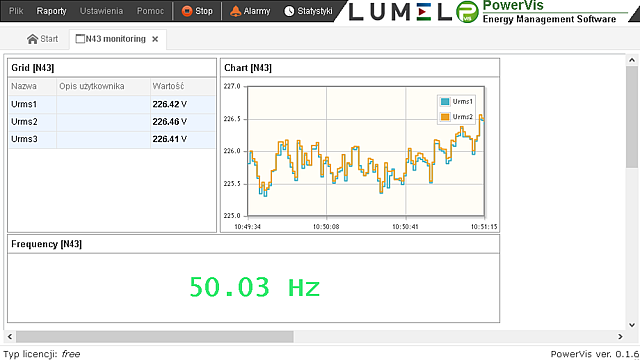The width and height of the screenshot is (640, 360).
Task: Click the blue Urms1 legend swatch
Action: 445,102
